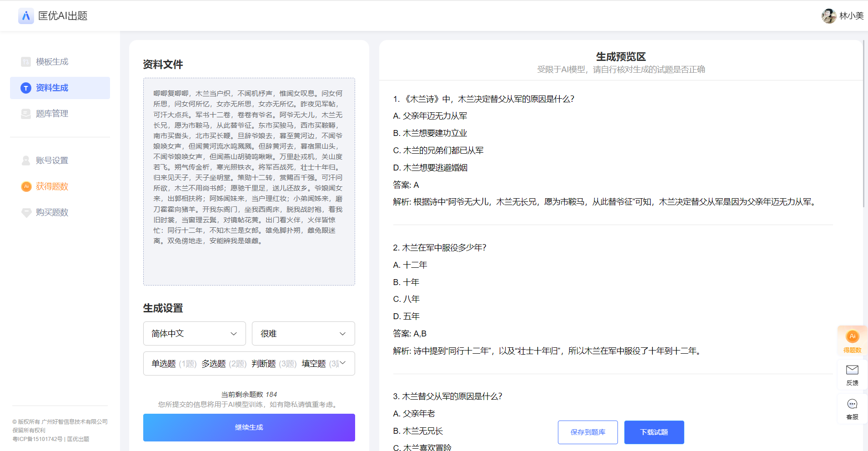868x451 pixels.
Task: Click the 账号设置 person icon
Action: [x=26, y=160]
